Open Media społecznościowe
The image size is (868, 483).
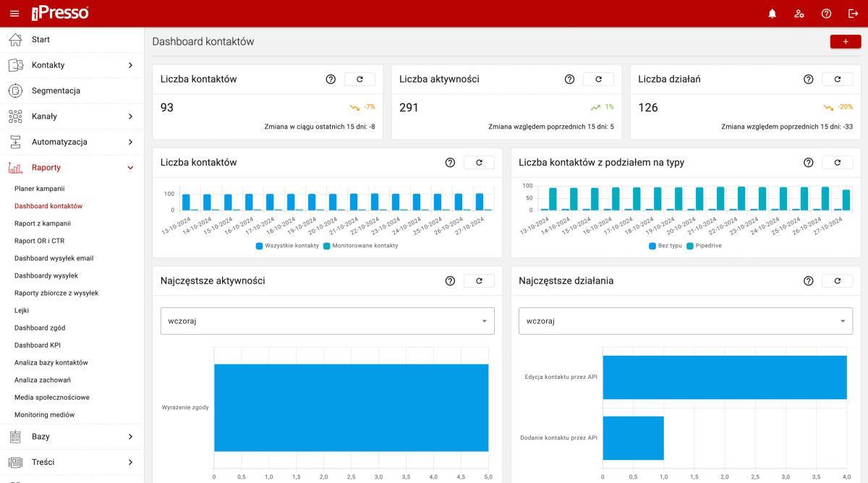click(x=52, y=397)
